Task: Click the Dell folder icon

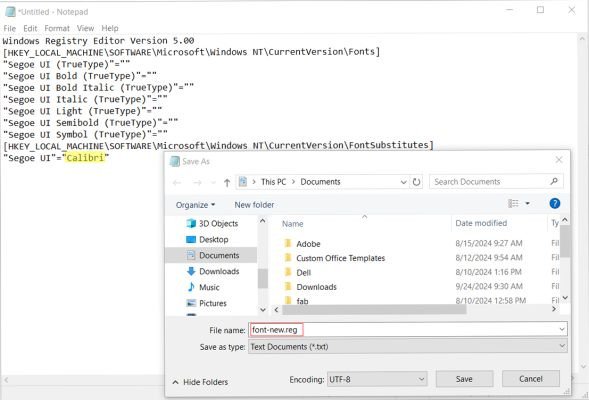Action: (x=288, y=272)
